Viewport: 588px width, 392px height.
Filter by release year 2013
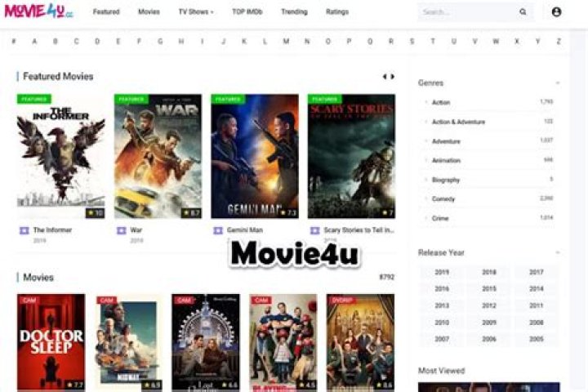(x=442, y=305)
